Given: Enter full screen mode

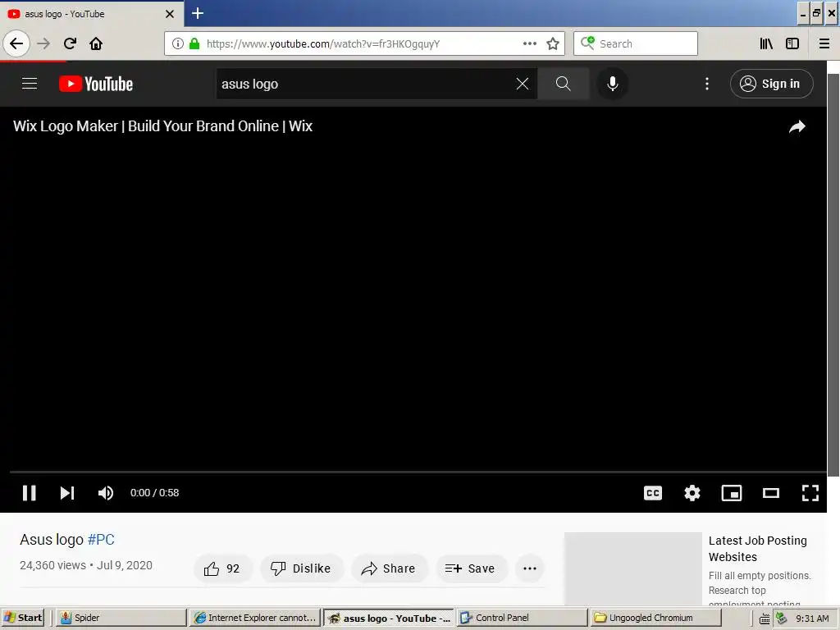Looking at the screenshot, I should (x=810, y=493).
